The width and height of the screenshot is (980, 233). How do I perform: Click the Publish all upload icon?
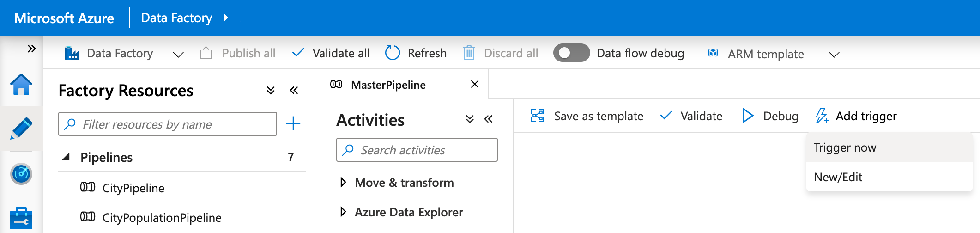[206, 53]
